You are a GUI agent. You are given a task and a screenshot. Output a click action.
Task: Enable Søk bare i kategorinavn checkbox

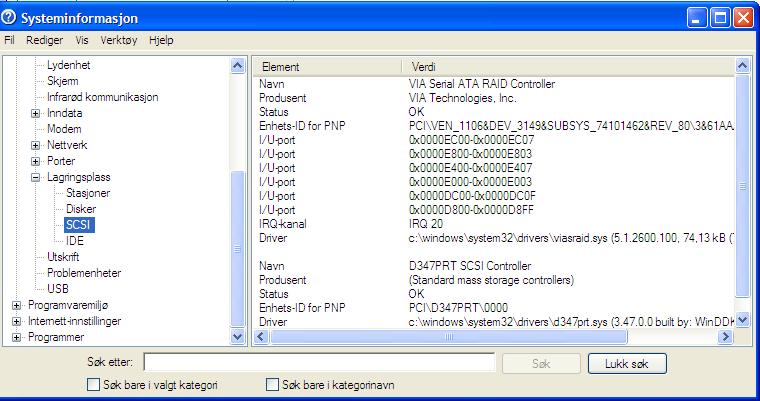[273, 385]
